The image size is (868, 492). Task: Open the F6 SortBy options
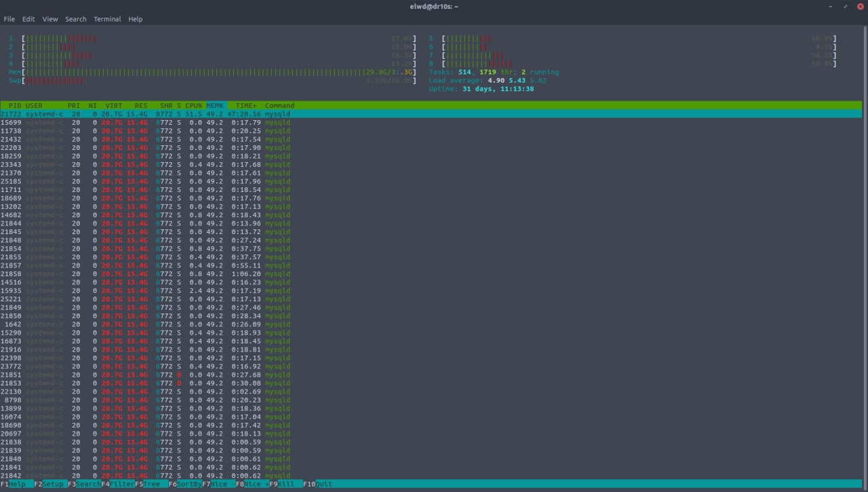click(185, 484)
